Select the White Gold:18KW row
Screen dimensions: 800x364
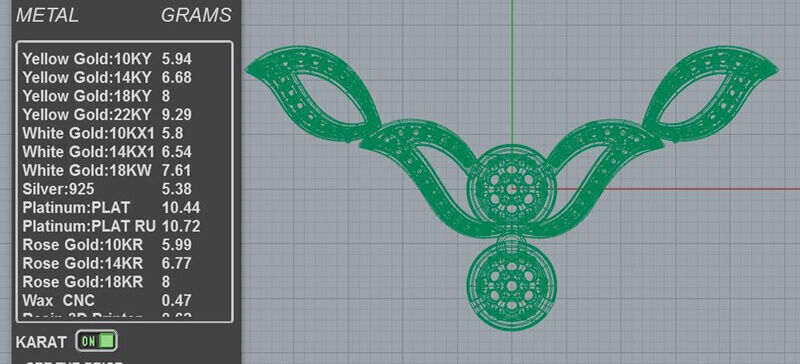125,170
